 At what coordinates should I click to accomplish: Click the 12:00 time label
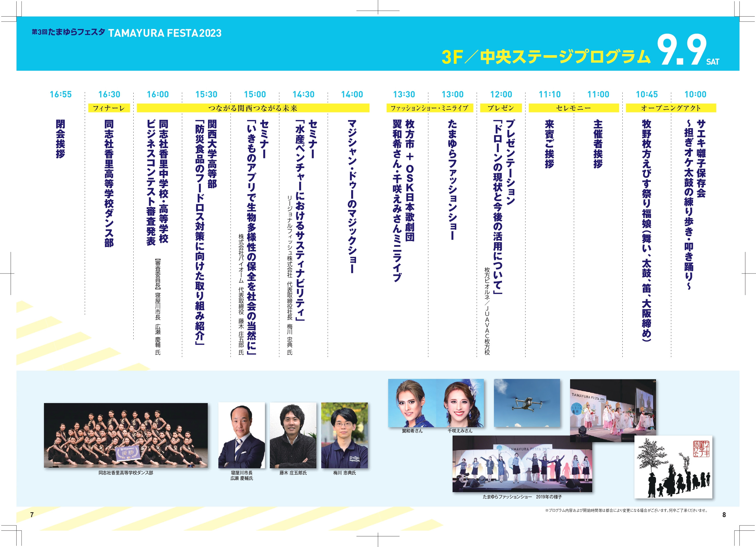click(501, 94)
